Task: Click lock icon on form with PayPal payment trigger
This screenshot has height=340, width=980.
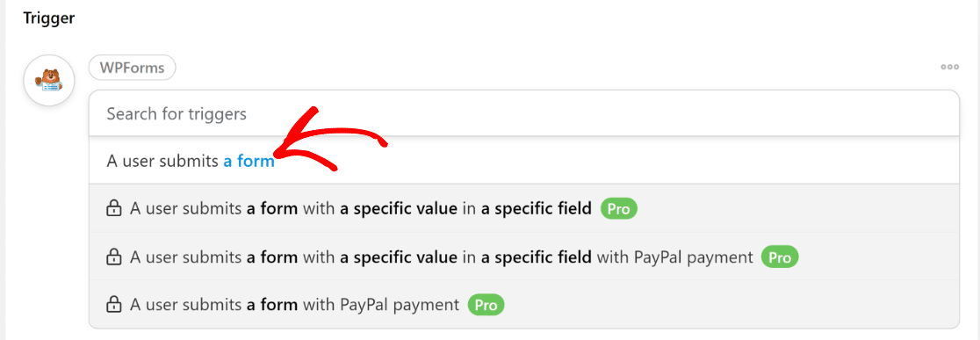Action: pos(113,304)
